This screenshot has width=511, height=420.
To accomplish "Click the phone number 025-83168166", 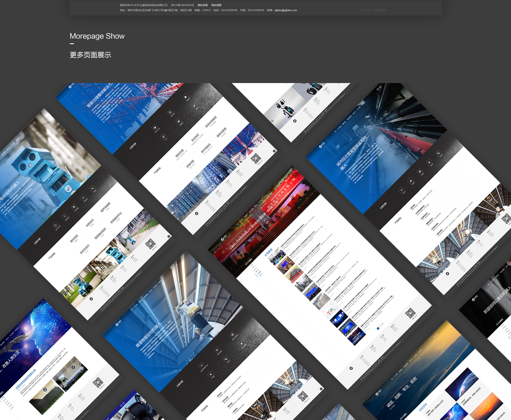I will pos(229,10).
